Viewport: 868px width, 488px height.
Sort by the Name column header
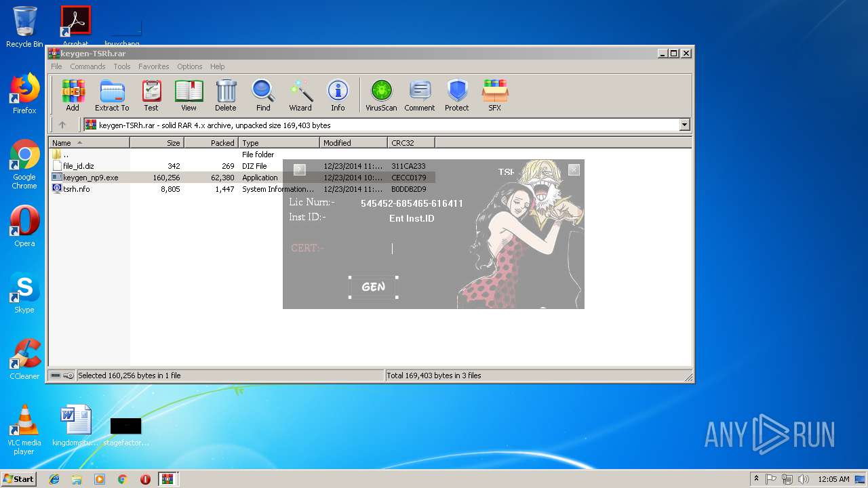tap(89, 143)
